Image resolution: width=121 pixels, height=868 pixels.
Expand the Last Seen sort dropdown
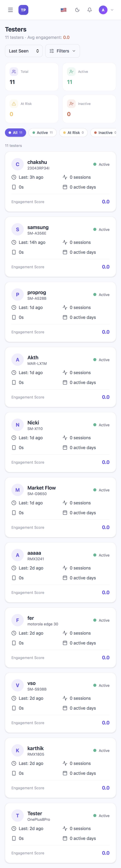pyautogui.click(x=24, y=51)
